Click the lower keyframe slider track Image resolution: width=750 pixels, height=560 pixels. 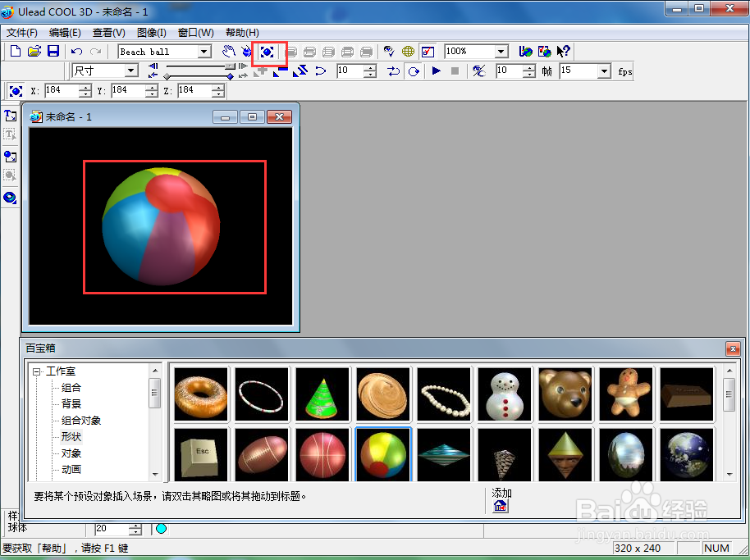click(x=198, y=76)
